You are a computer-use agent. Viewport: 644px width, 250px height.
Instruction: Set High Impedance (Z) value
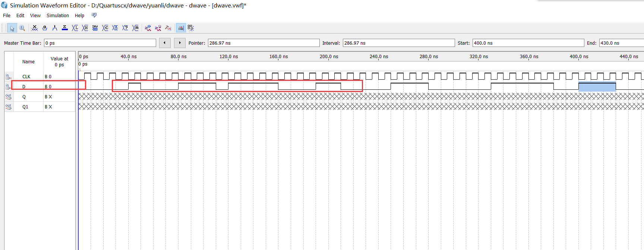65,28
